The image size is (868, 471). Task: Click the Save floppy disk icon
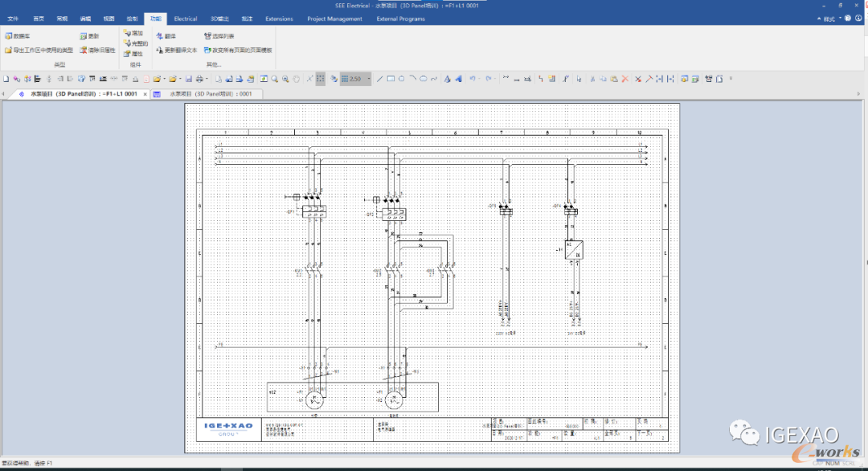tap(189, 79)
